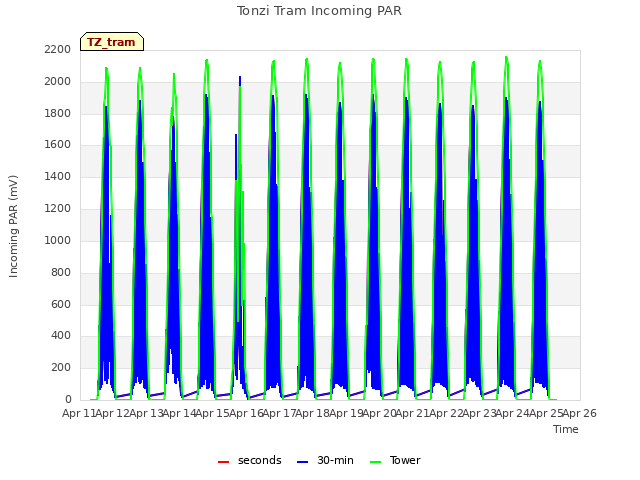
Task: Click the Incoming PAR (mV) axis label
Action: 13,227
